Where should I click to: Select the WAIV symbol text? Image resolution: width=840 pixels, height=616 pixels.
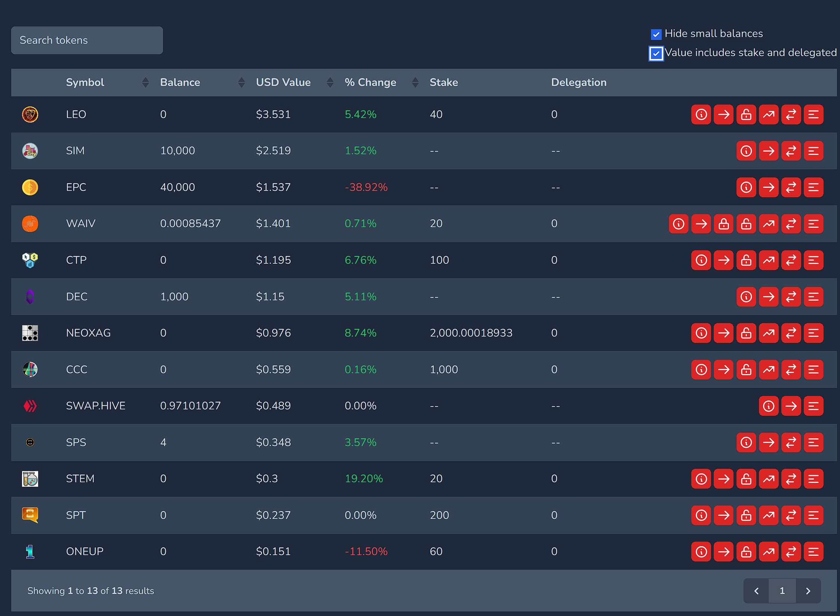(x=81, y=223)
